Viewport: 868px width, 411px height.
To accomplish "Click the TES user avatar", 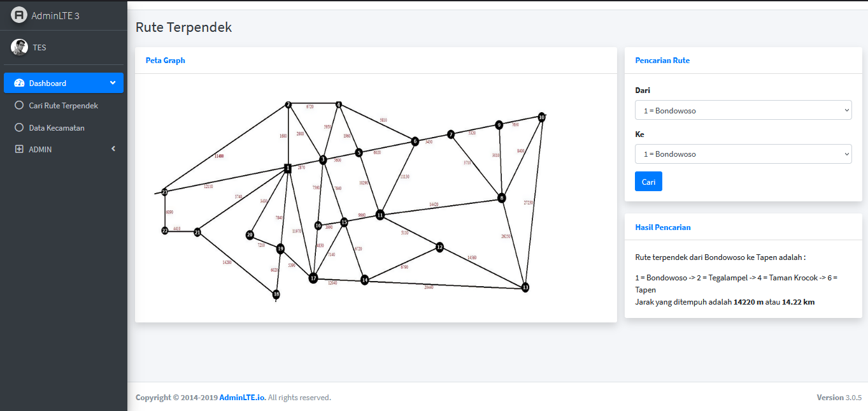I will 19,47.
